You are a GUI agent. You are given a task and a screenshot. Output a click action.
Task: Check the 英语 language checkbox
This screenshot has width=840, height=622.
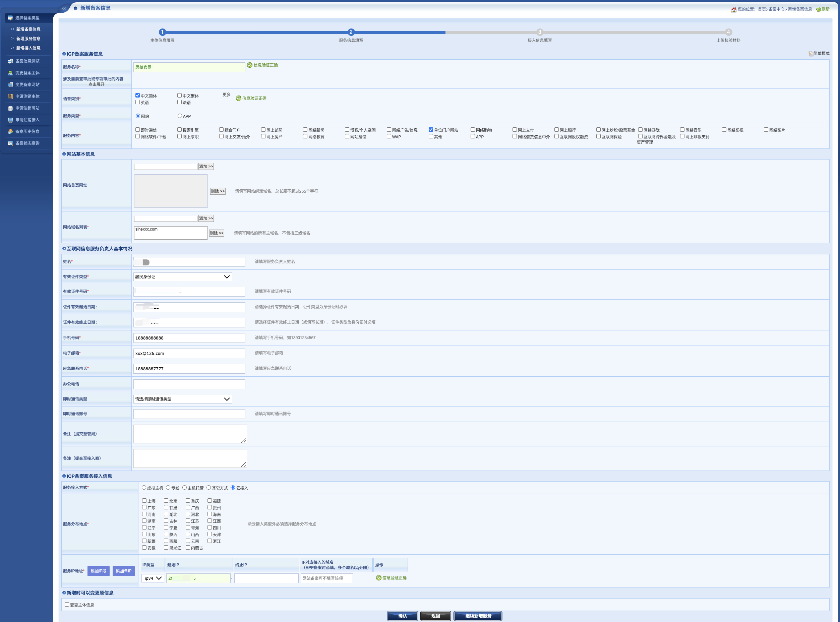(138, 103)
